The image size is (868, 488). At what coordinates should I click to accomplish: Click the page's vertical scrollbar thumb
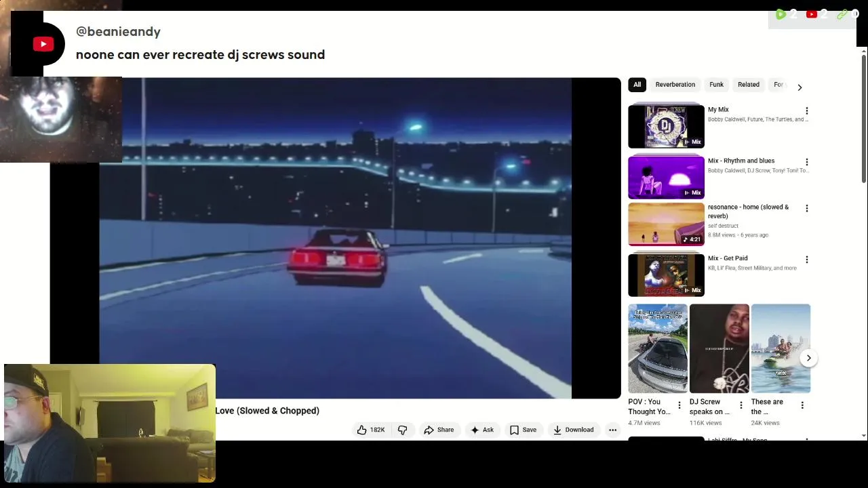[x=863, y=119]
